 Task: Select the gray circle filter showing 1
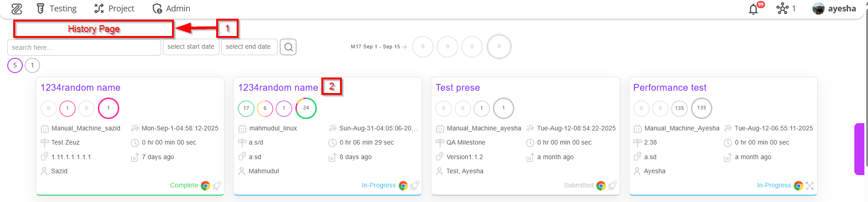tap(32, 66)
